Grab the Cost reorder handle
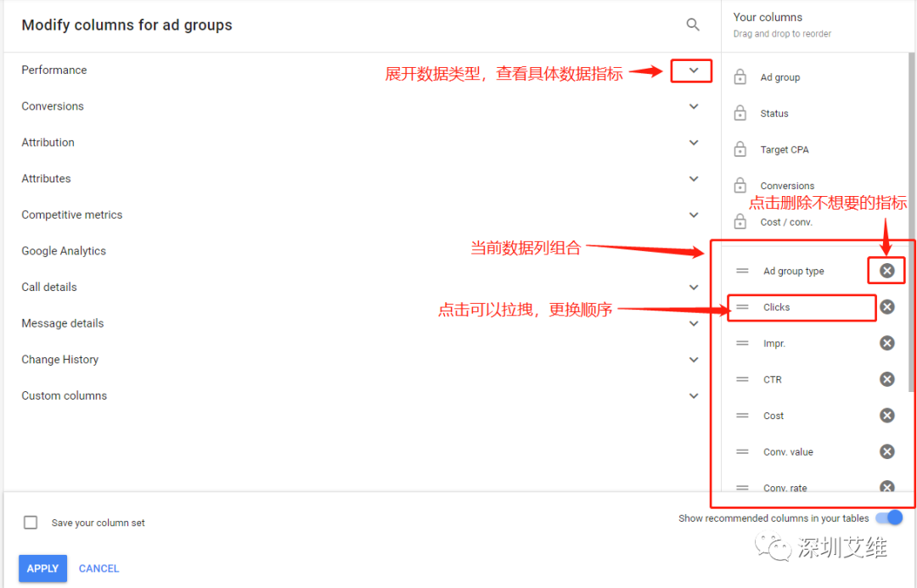 pyautogui.click(x=742, y=416)
